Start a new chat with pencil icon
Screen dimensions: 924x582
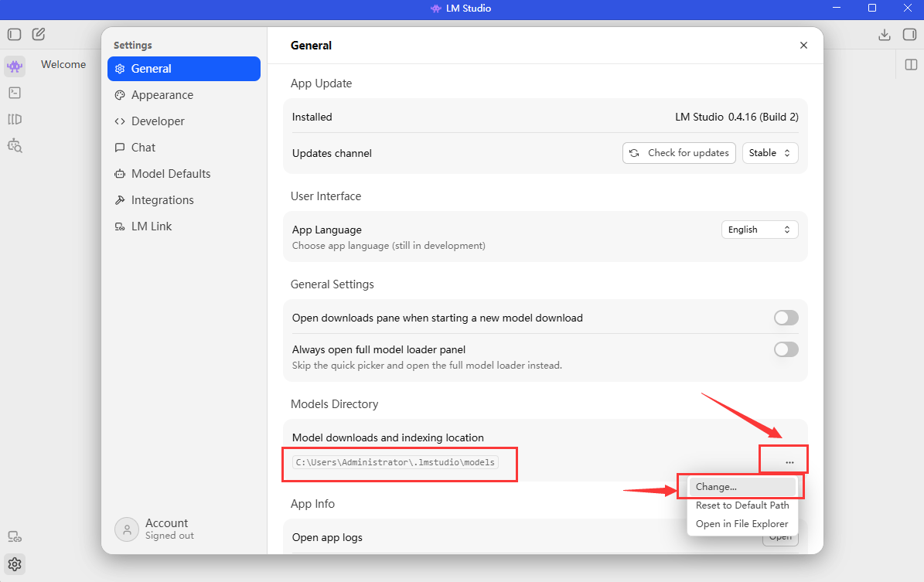[39, 34]
